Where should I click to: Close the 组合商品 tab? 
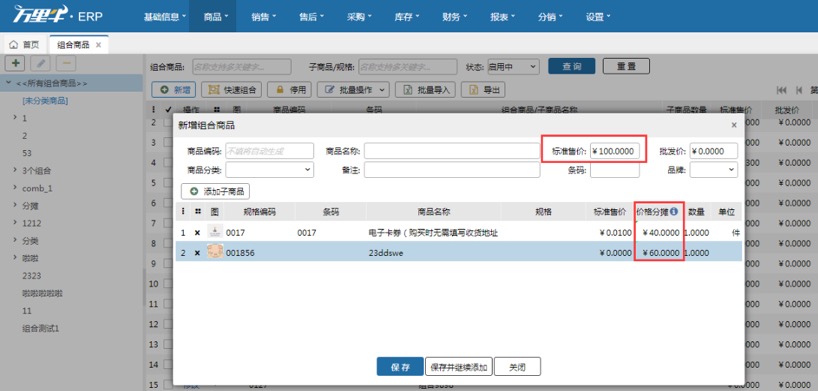pyautogui.click(x=98, y=45)
